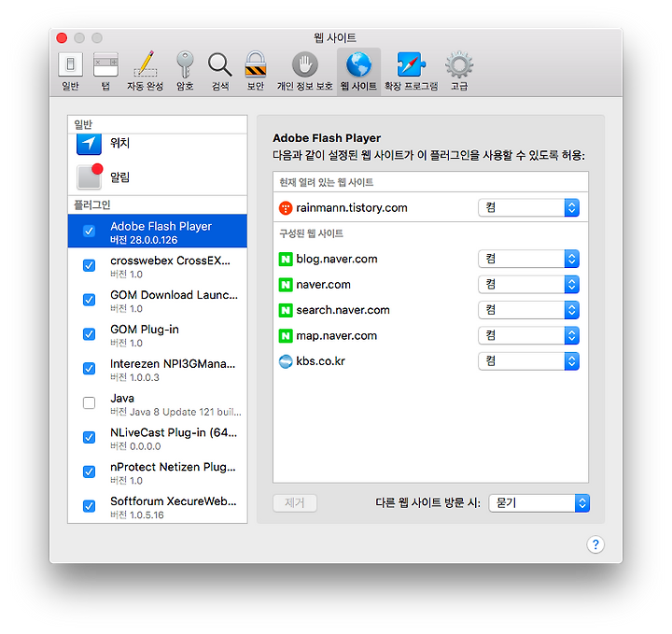Select the Softforum XecureWeb... name
The width and height of the screenshot is (672, 634).
coord(174,501)
